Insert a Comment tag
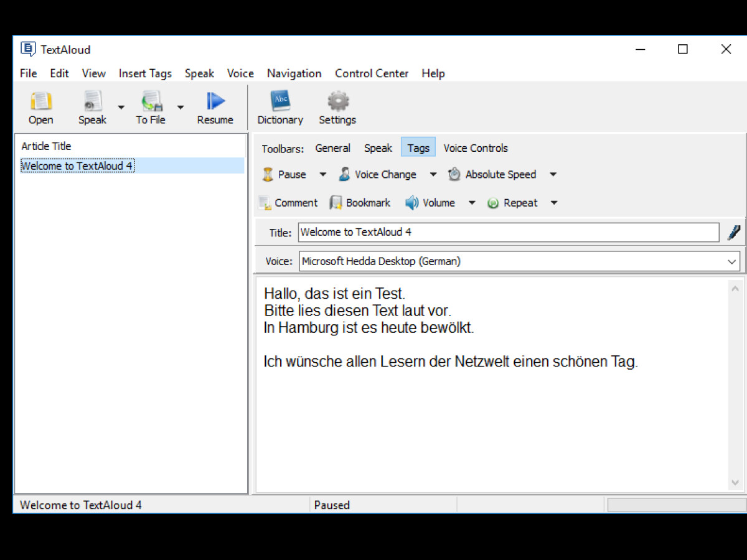Viewport: 747px width, 560px height. pos(288,202)
